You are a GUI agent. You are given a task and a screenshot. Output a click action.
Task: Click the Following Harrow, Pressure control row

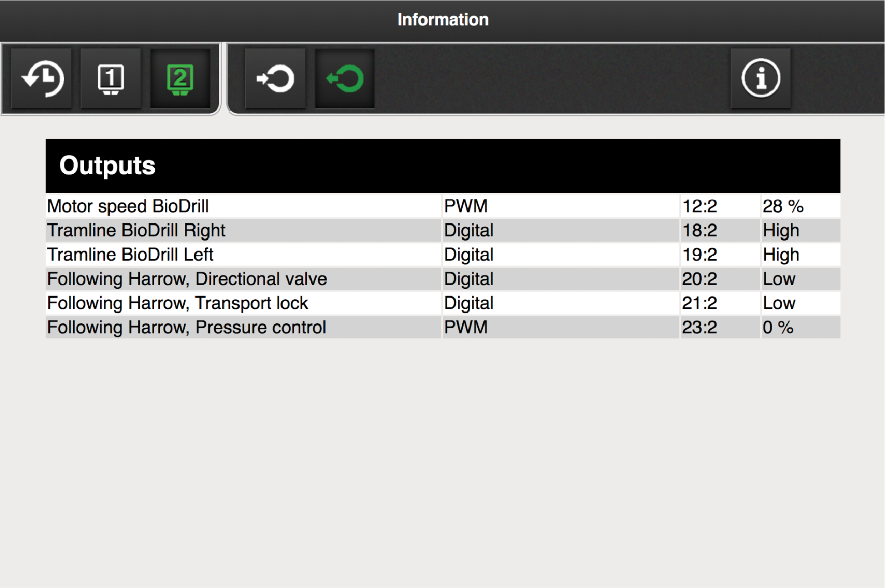187,327
